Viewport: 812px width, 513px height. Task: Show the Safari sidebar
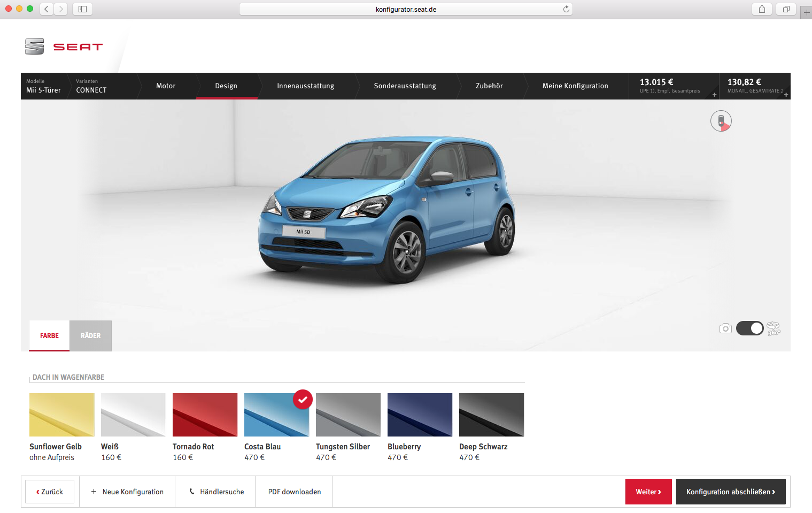(82, 9)
